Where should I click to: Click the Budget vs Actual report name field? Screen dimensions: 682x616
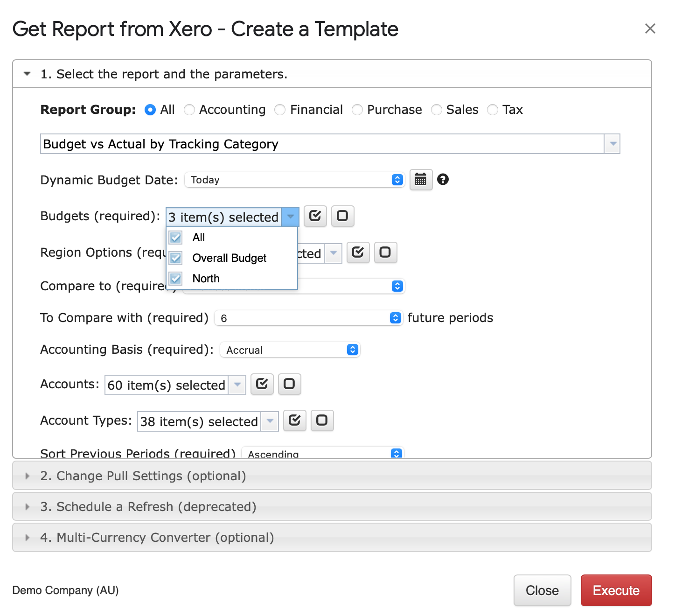tap(322, 144)
